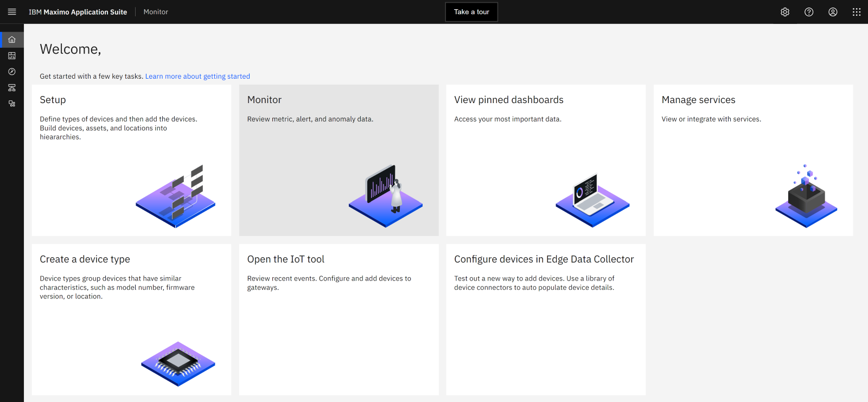Open the app switcher grid icon
868x402 pixels.
point(857,12)
